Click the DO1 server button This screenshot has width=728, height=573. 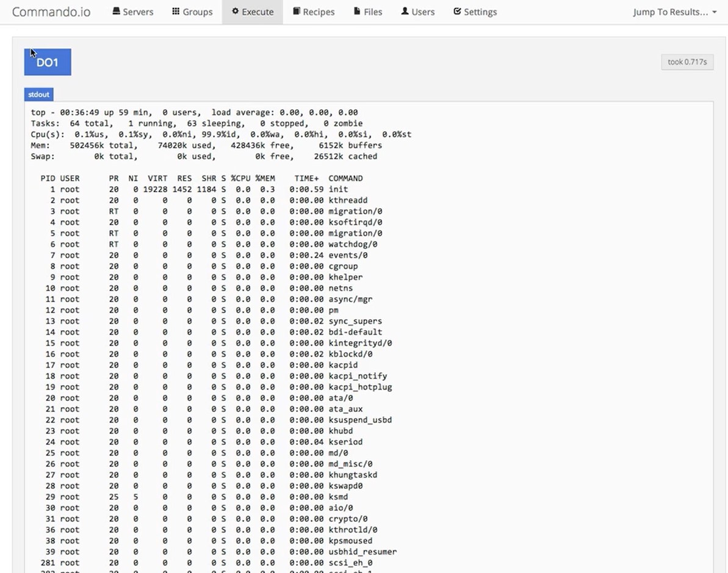(48, 62)
